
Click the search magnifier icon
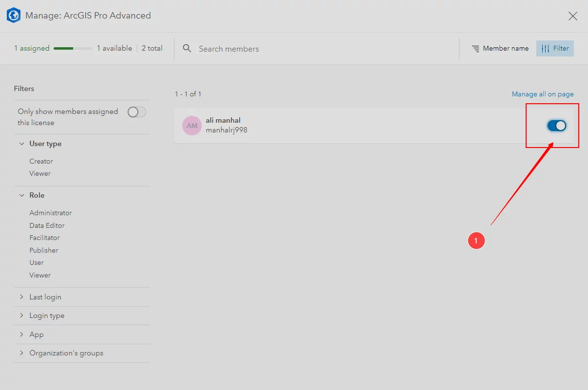[187, 48]
